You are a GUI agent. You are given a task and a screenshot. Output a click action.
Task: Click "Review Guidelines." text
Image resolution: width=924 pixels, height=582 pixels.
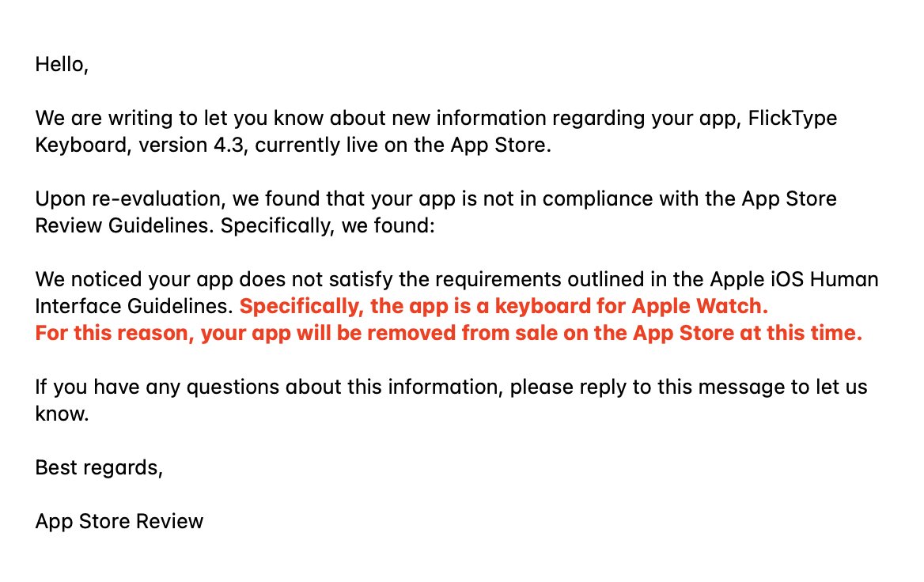[x=124, y=226]
